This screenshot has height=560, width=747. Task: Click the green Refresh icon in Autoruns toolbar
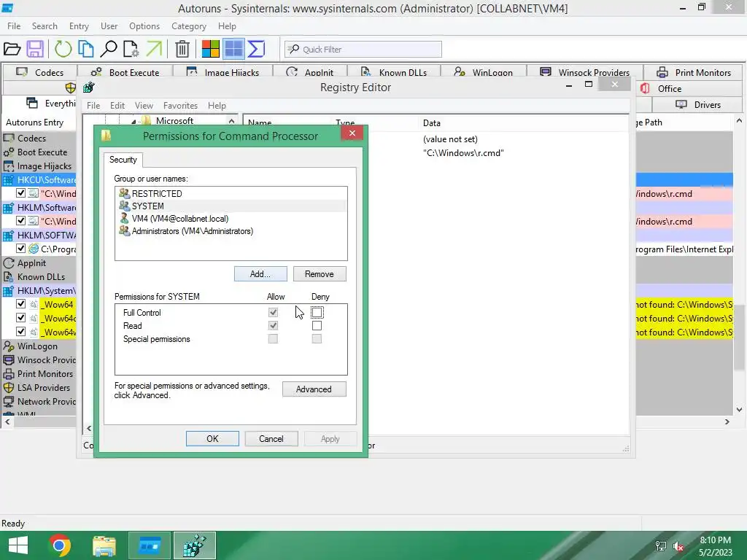click(63, 49)
